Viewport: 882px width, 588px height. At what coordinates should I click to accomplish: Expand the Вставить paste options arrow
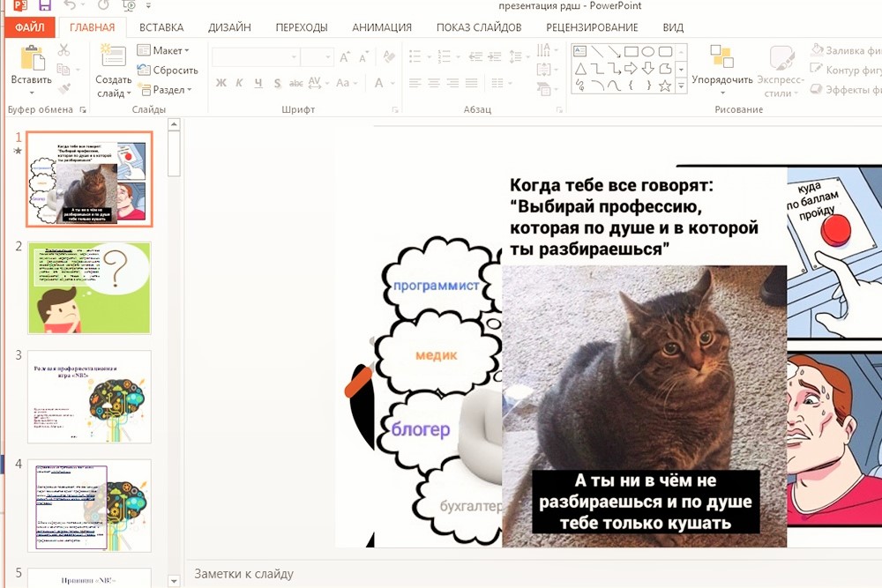32,93
